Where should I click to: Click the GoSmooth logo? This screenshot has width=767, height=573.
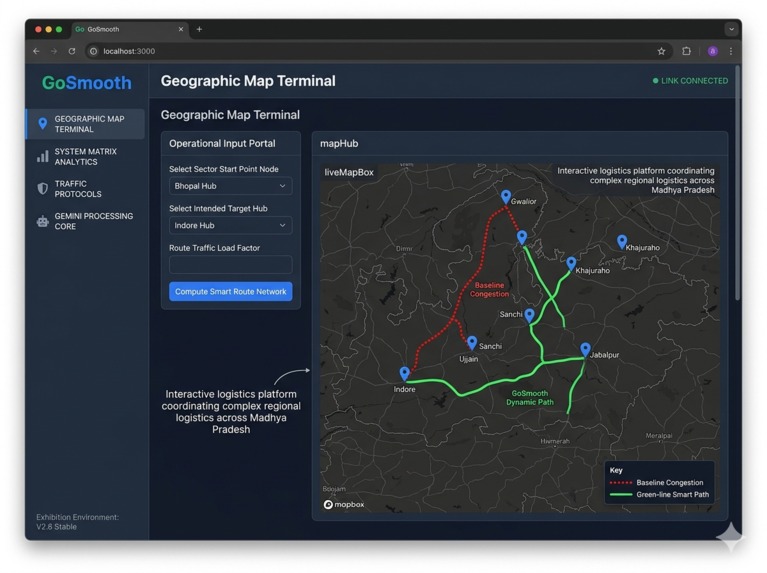87,83
